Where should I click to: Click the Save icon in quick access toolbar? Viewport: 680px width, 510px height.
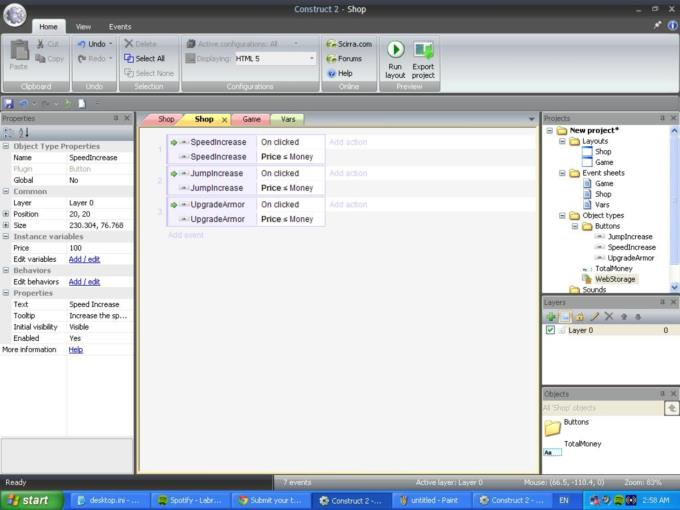[x=8, y=104]
